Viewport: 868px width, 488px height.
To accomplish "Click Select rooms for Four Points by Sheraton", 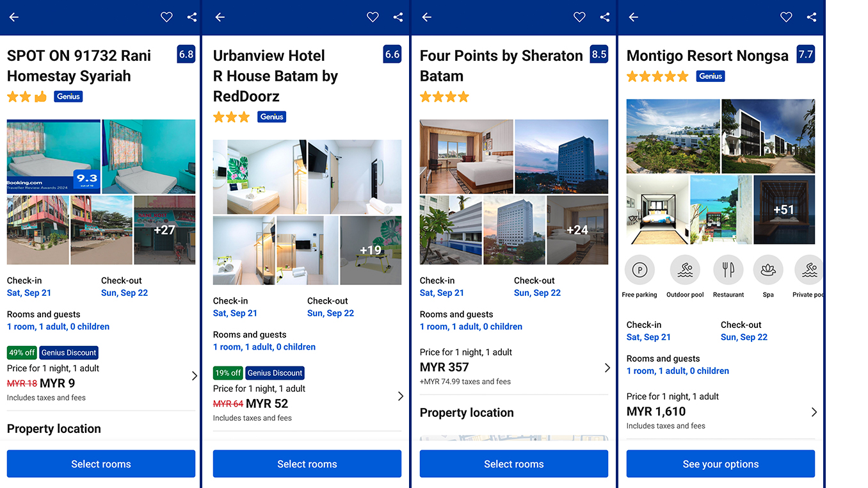I will click(x=513, y=464).
